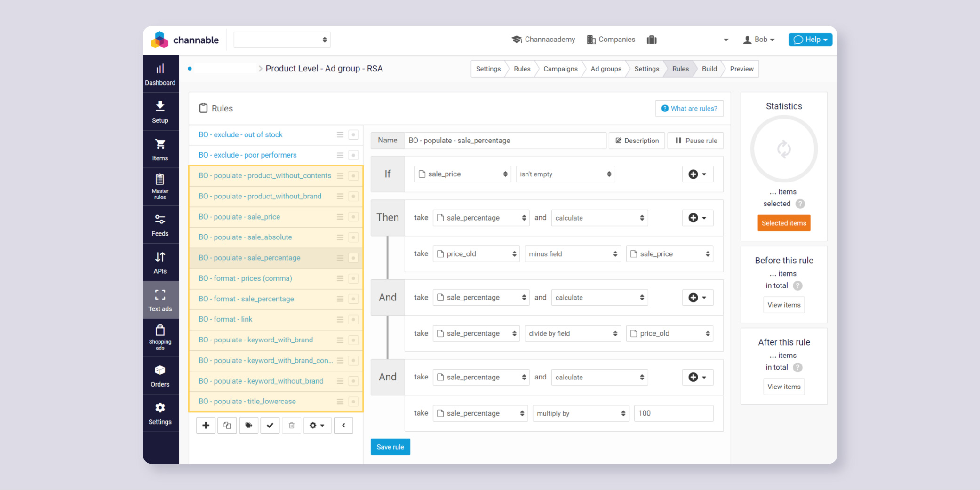Pause the sale_percentage rule

click(x=695, y=140)
